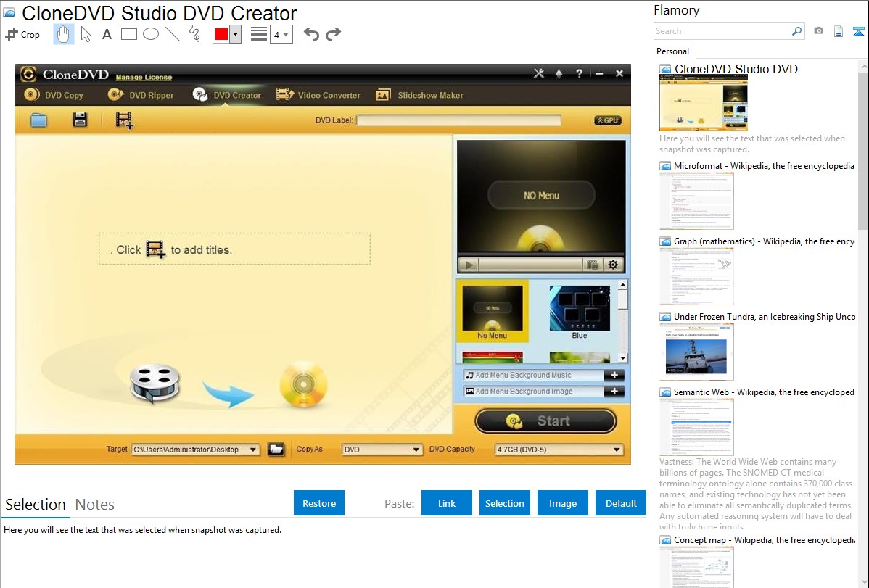Viewport: 869px width, 588px height.
Task: Click the DVD Label input field
Action: (x=458, y=120)
